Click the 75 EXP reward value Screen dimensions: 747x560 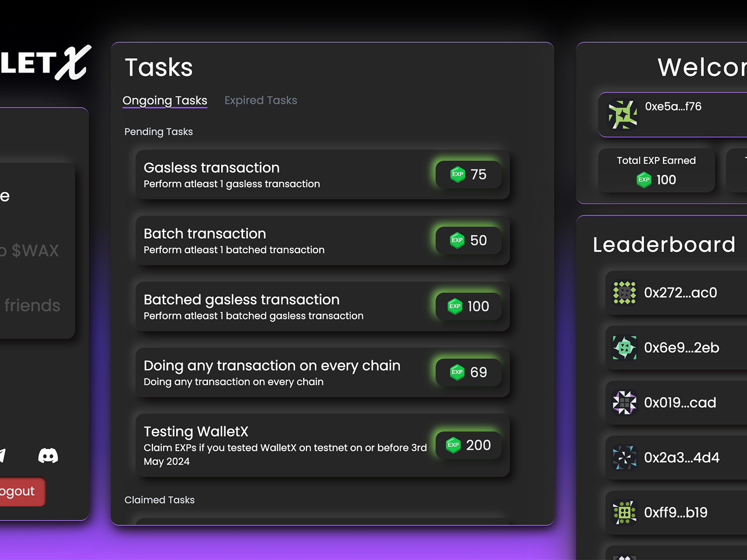pyautogui.click(x=478, y=175)
